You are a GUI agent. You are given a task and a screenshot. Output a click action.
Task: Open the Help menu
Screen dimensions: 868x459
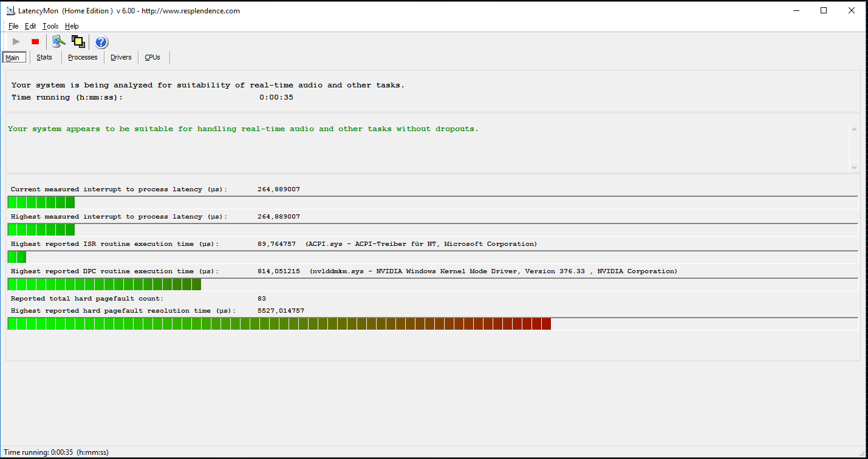[72, 26]
